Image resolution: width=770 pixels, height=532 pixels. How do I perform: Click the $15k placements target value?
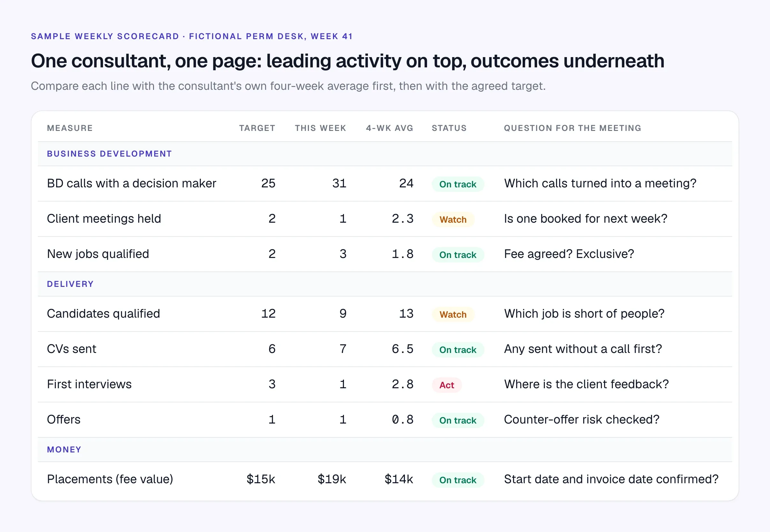[261, 479]
